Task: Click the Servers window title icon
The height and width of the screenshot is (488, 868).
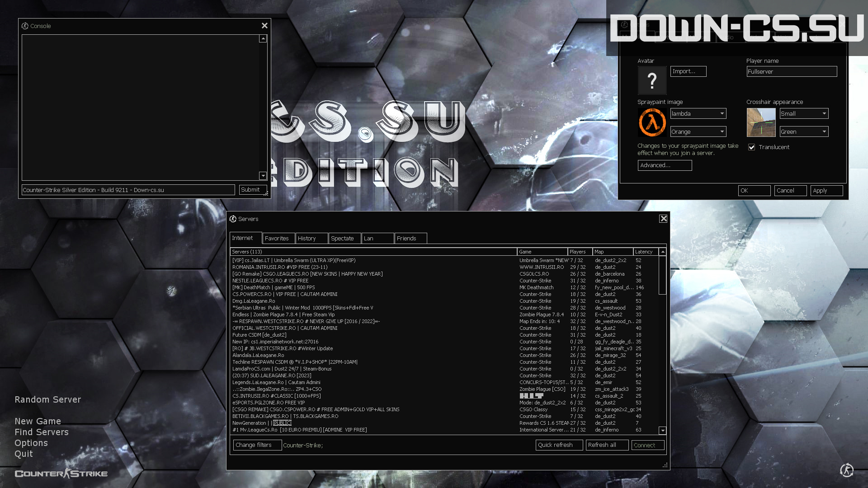Action: click(x=233, y=219)
